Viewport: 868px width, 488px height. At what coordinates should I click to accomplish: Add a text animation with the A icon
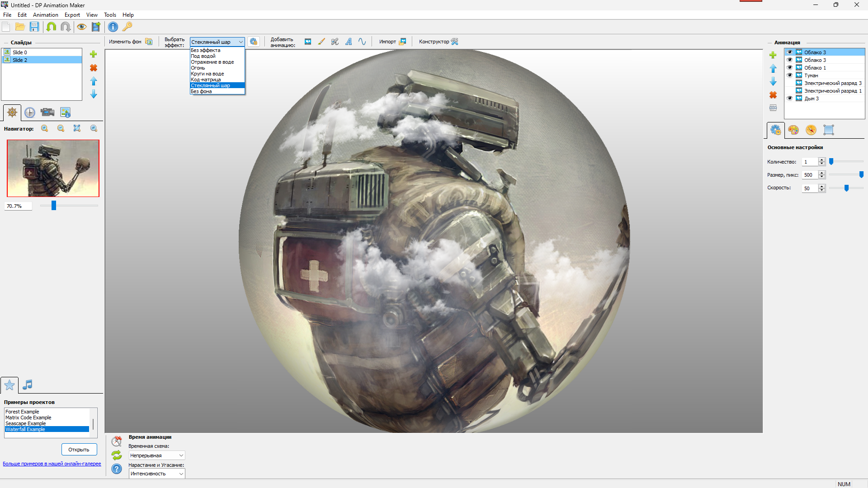(x=349, y=42)
